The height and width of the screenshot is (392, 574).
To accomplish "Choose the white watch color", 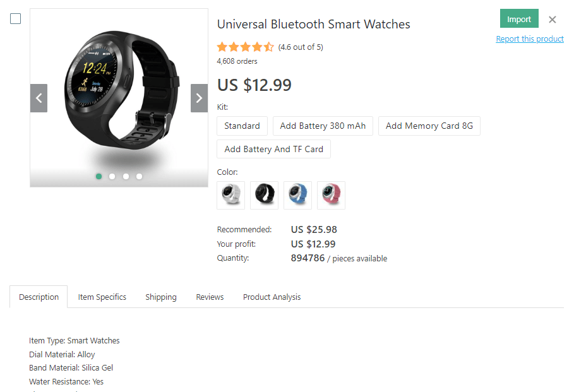I will point(231,195).
